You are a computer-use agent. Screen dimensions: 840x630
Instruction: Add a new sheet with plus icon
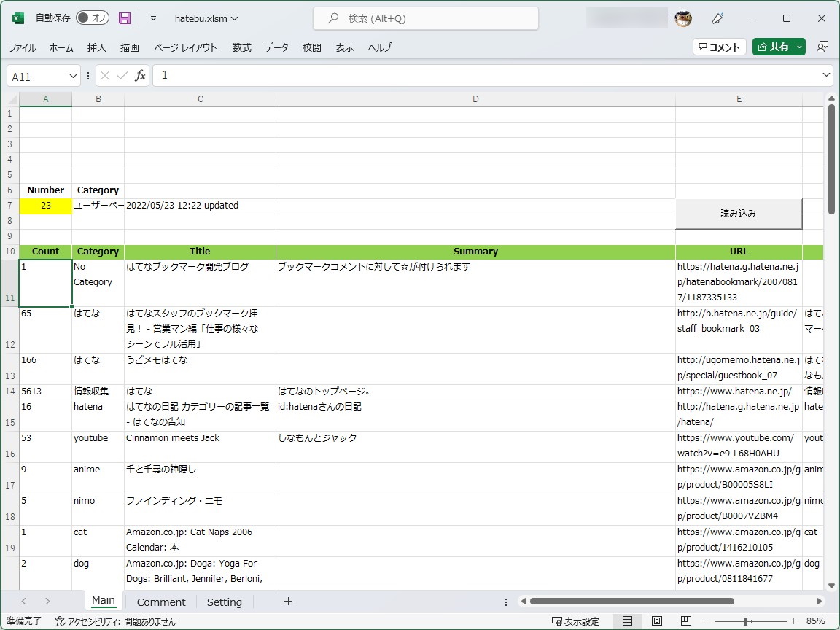point(288,601)
